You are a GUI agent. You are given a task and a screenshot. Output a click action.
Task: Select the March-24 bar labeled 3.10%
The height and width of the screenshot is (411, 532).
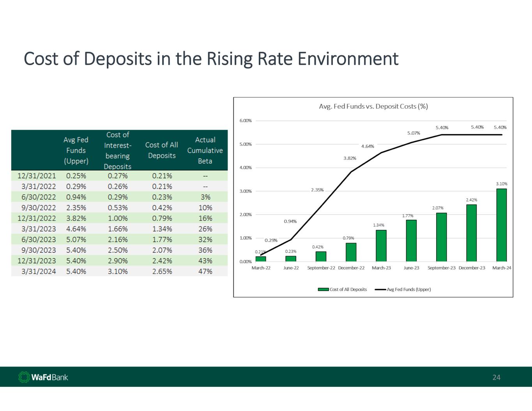point(501,225)
